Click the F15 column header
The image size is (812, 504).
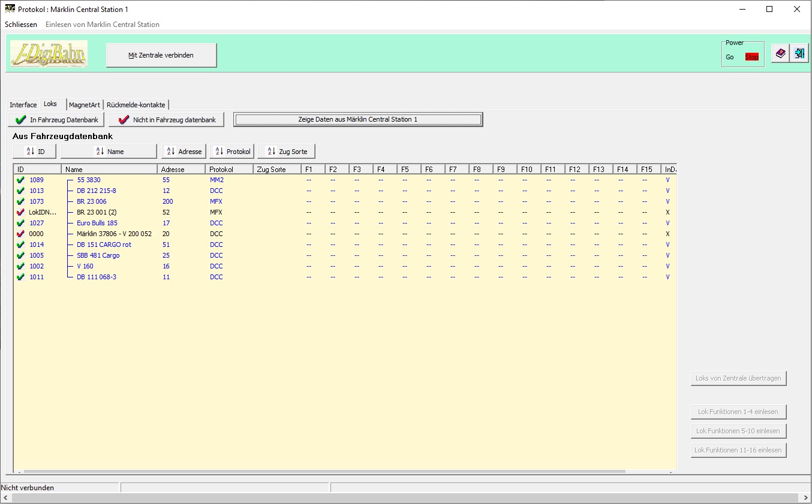(649, 170)
